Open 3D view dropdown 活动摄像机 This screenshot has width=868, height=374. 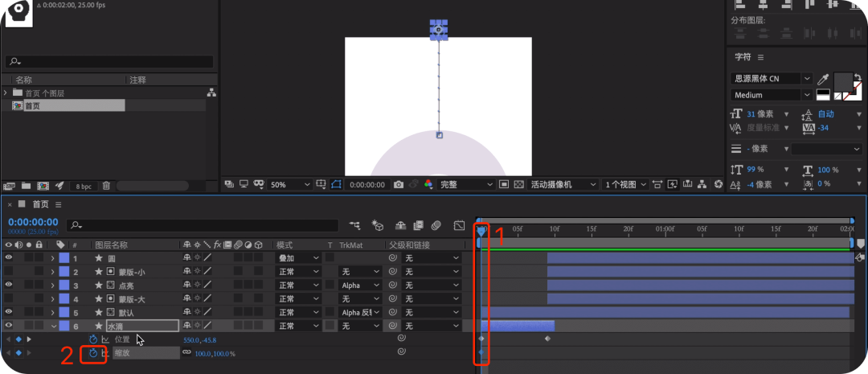click(x=563, y=184)
